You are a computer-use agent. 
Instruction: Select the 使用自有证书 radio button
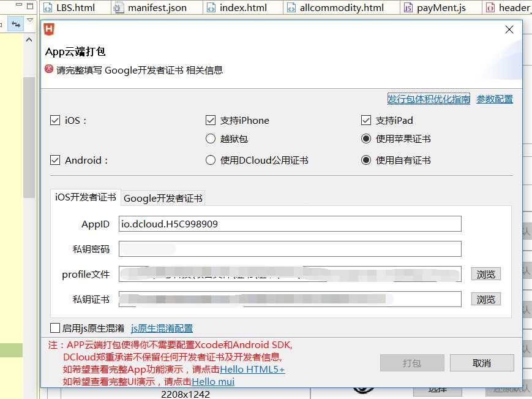coord(366,160)
